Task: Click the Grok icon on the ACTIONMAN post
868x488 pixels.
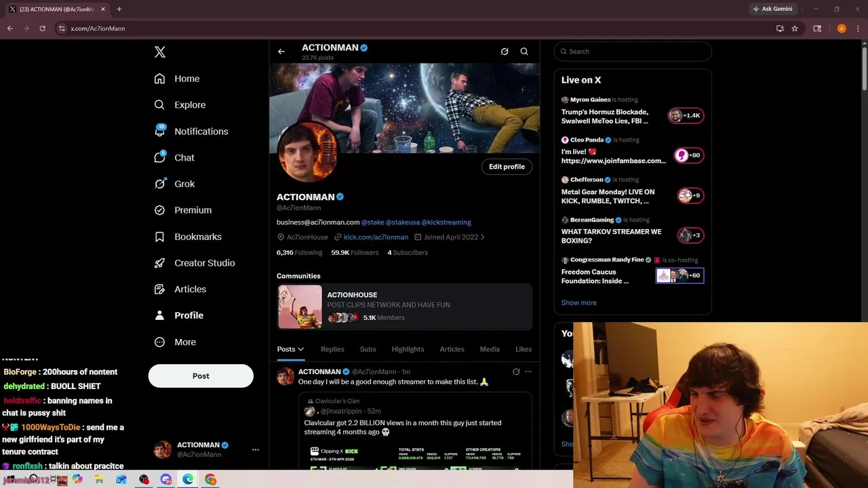Action: point(516,371)
